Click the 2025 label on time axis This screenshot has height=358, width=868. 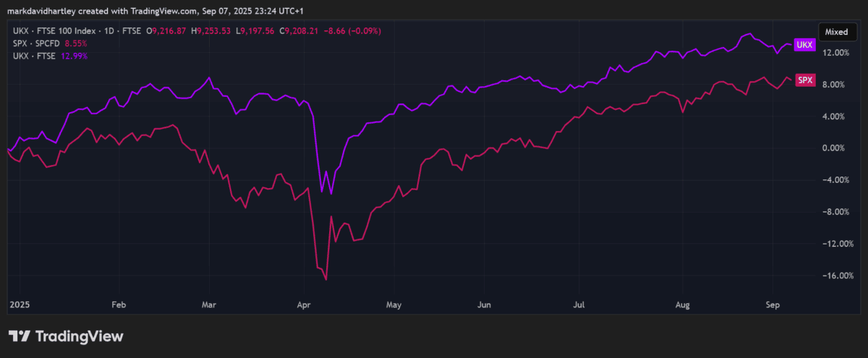click(21, 305)
